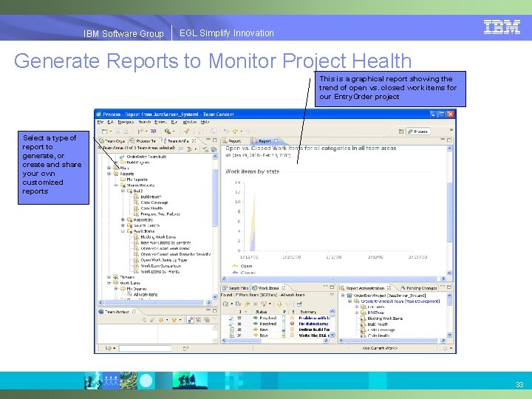Expand the Source Control reports folder
The image size is (532, 399).
[x=123, y=225]
